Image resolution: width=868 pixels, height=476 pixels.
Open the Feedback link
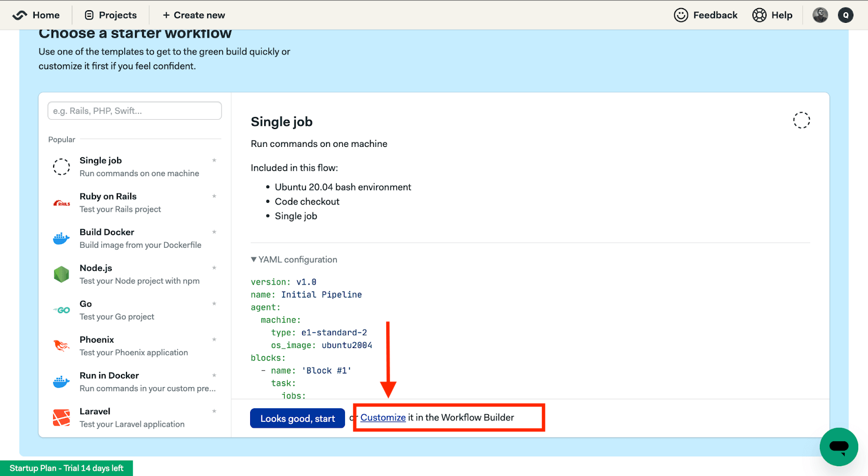tap(715, 15)
